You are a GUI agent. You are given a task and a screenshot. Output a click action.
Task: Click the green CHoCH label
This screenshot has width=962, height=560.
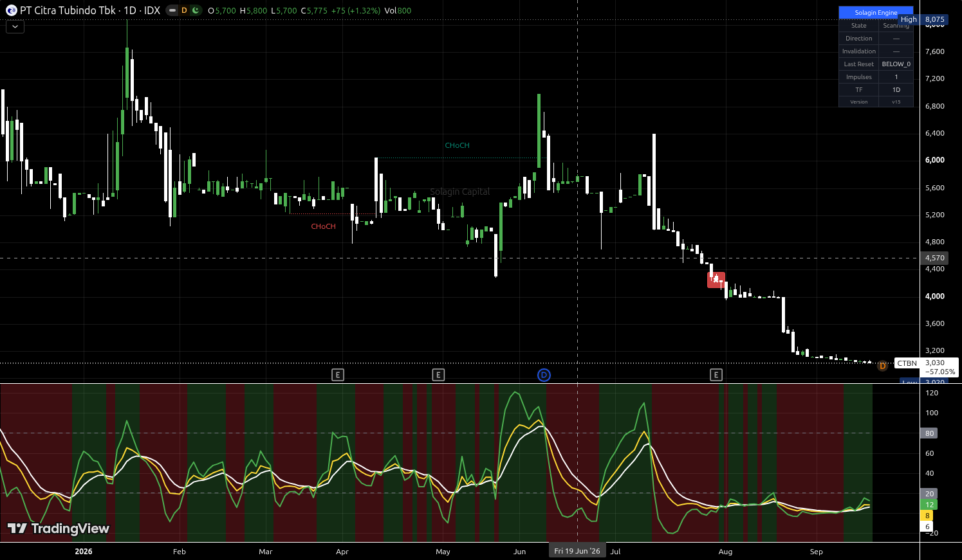tap(458, 145)
